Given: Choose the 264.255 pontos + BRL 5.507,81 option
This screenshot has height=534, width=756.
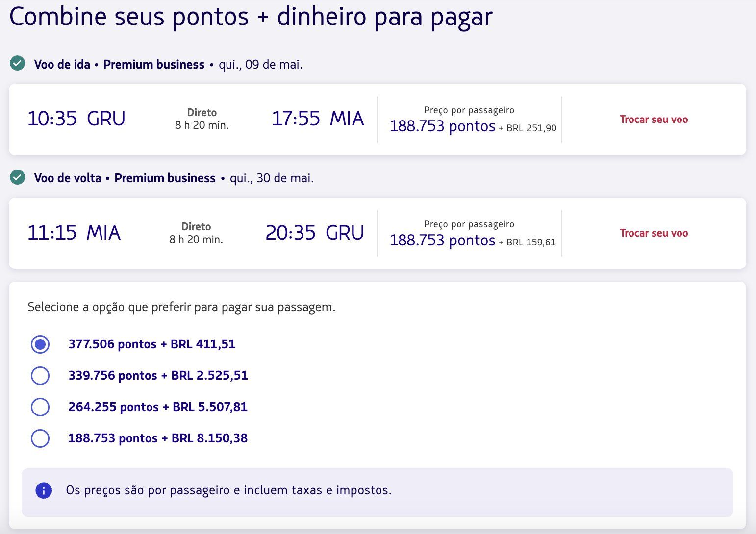Looking at the screenshot, I should pos(40,407).
